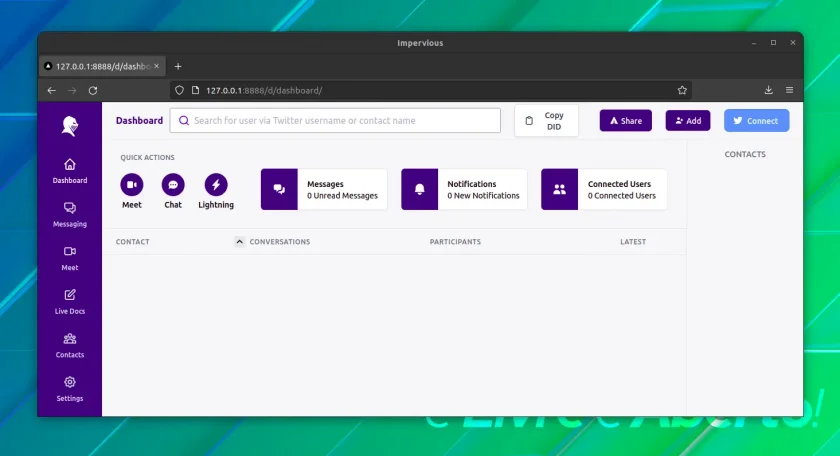
Task: Open the Notifications card
Action: click(x=464, y=189)
